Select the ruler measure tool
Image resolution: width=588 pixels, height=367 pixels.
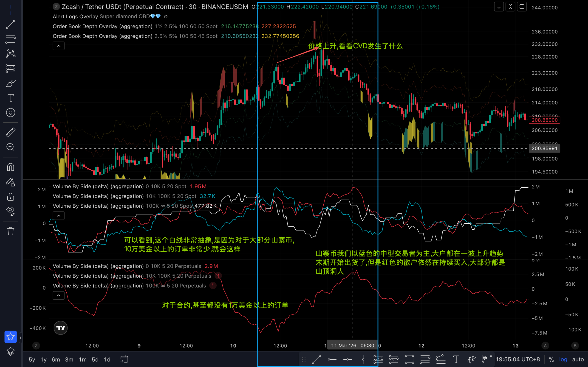[x=10, y=132]
